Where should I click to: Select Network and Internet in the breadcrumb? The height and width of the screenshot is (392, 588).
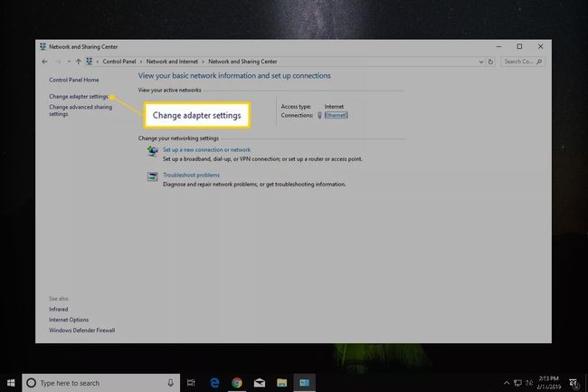[172, 62]
